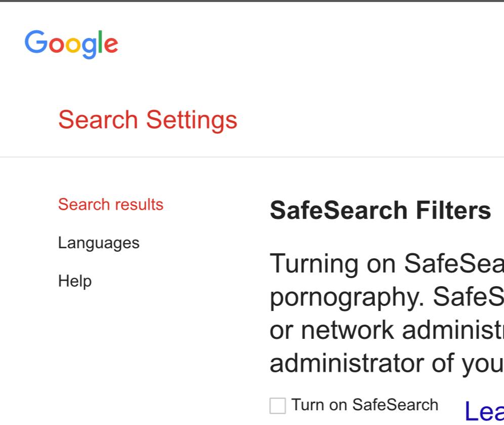The image size is (504, 425).
Task: Click the 'or network administr' text line
Action: [x=387, y=330]
